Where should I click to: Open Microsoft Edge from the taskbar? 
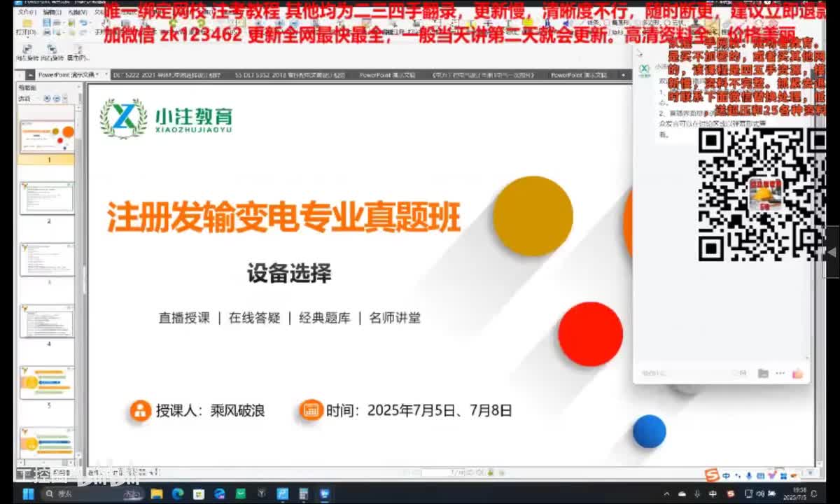(177, 493)
